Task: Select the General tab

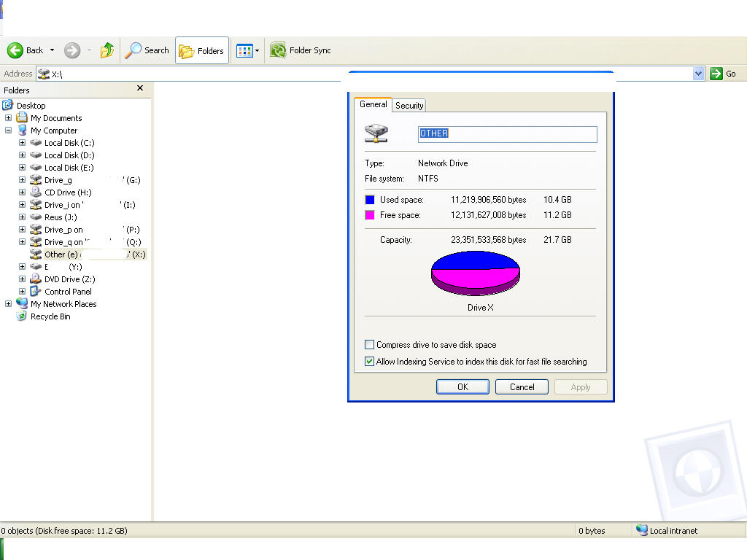Action: 373,104
